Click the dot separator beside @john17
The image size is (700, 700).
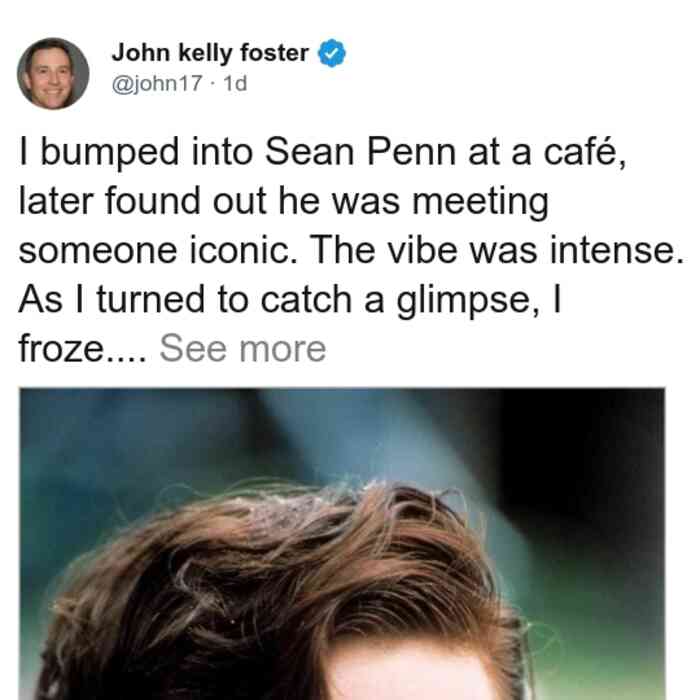pyautogui.click(x=213, y=84)
